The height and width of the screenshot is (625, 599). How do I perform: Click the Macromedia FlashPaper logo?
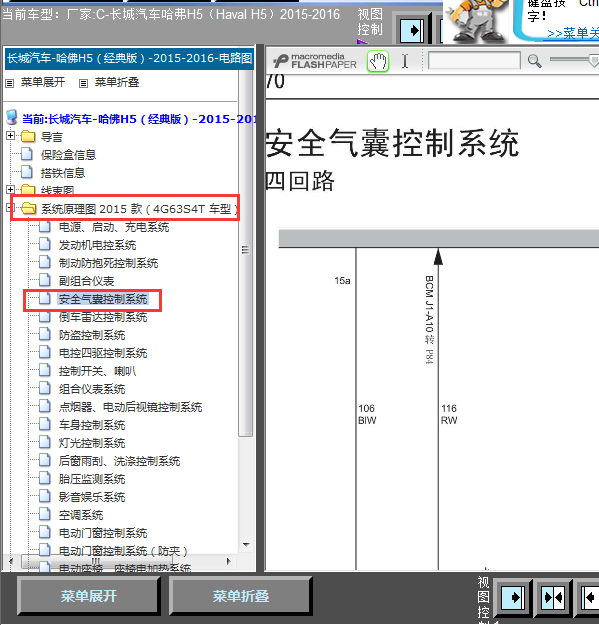315,61
